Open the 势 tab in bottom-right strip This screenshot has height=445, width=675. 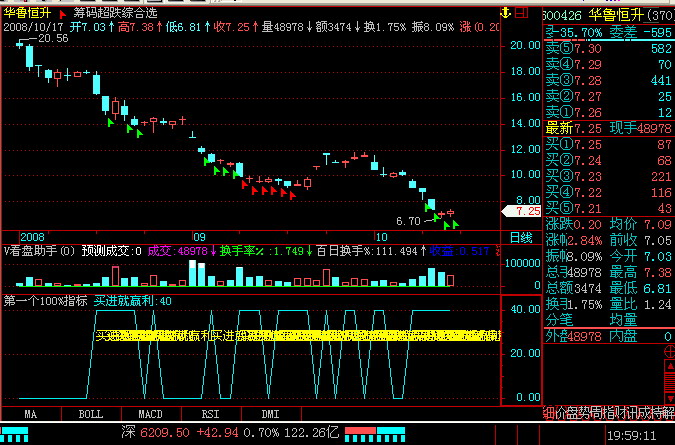584,413
